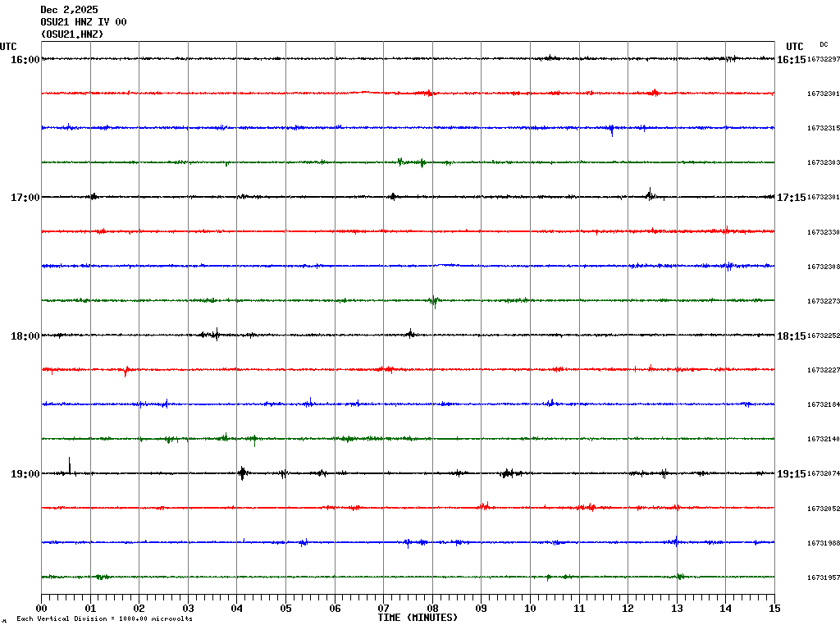Viewport: 840px width, 630px height.
Task: Select minute 15 on the time axis
Action: tap(774, 609)
